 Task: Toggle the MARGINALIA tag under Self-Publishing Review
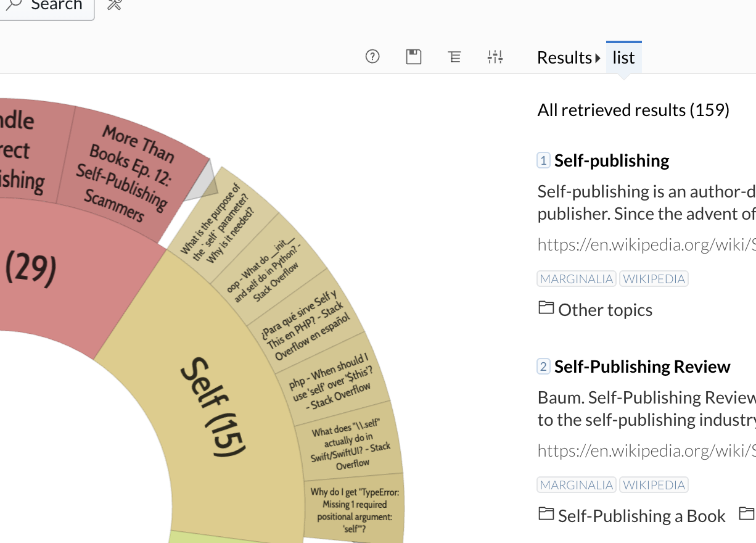pyautogui.click(x=575, y=484)
